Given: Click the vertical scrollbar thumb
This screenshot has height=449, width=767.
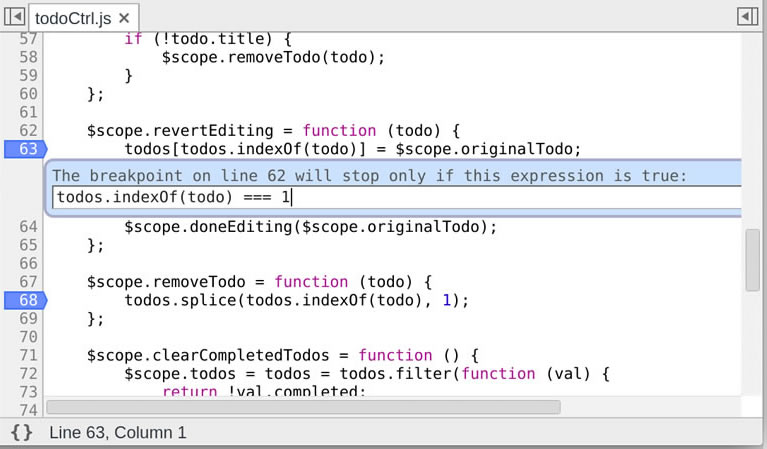Looking at the screenshot, I should (752, 258).
